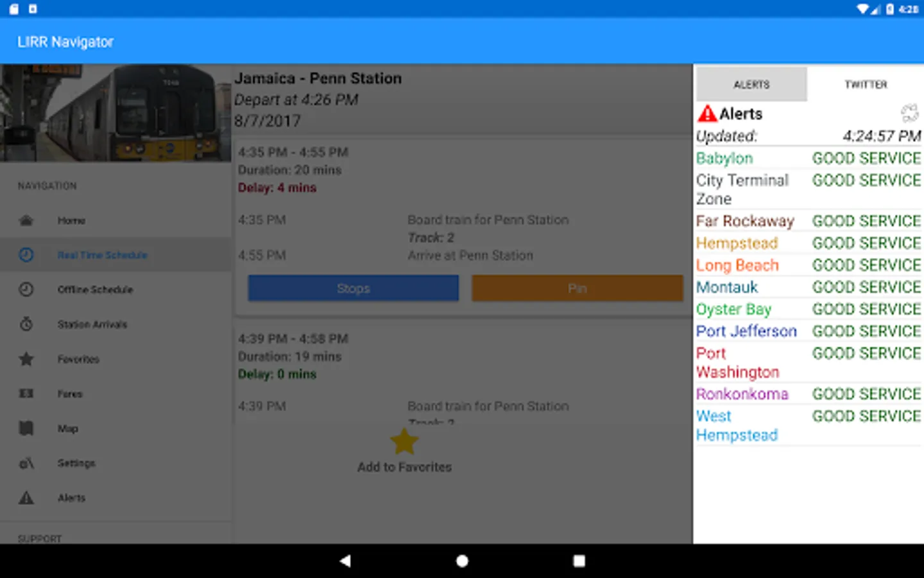
Task: Click the Delay: 4 mins label
Action: 277,188
